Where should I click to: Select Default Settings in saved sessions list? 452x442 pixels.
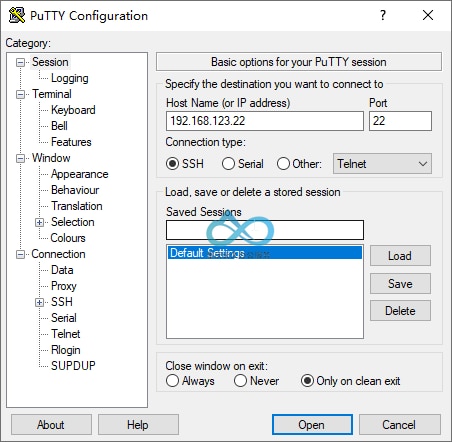click(x=265, y=253)
